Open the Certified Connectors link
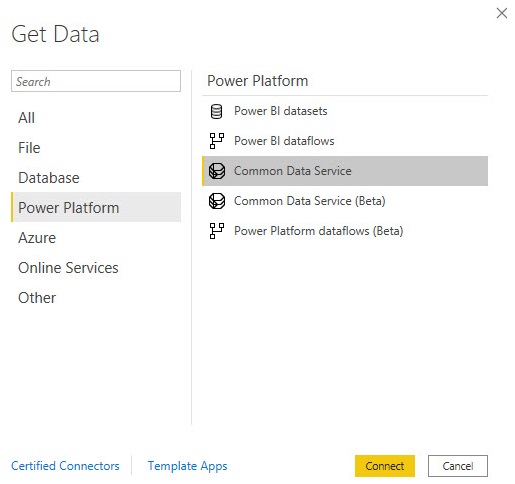The image size is (515, 484). 65,466
